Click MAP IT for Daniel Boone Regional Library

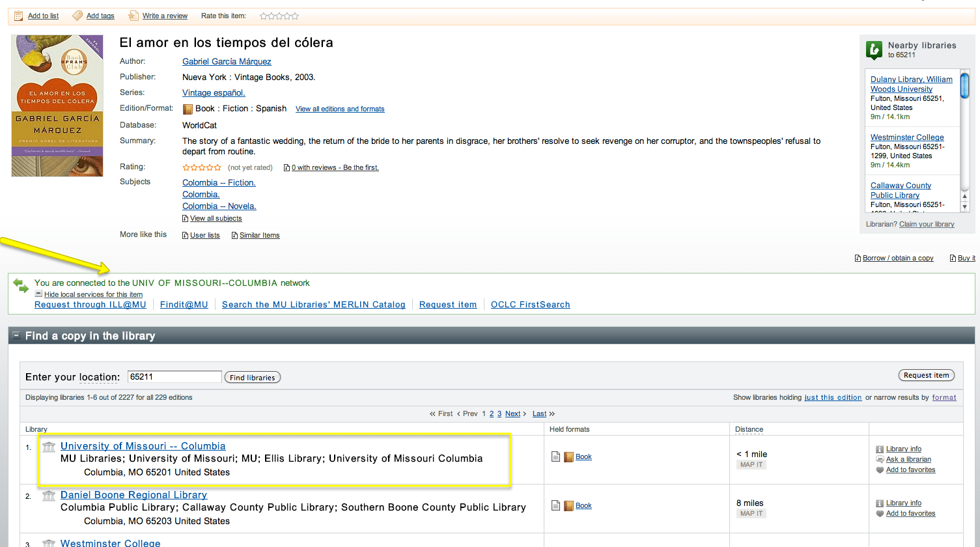point(751,514)
